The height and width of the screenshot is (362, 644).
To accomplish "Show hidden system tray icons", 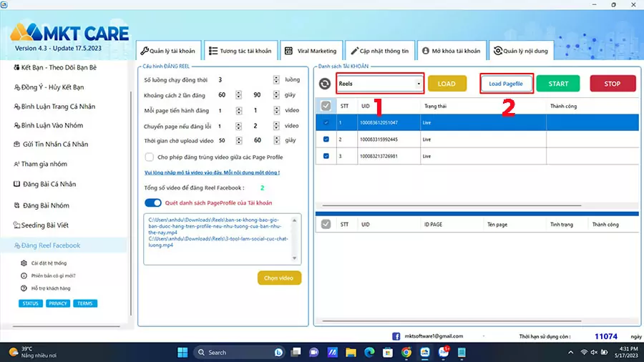I will (x=570, y=352).
